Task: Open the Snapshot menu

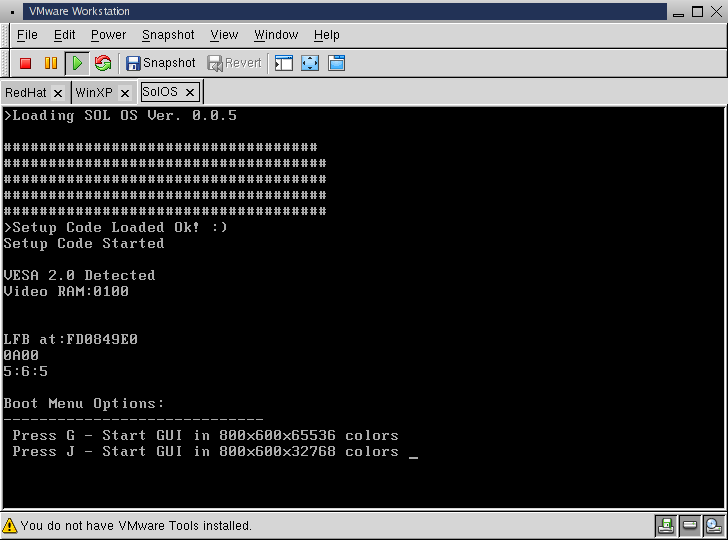Action: tap(168, 35)
